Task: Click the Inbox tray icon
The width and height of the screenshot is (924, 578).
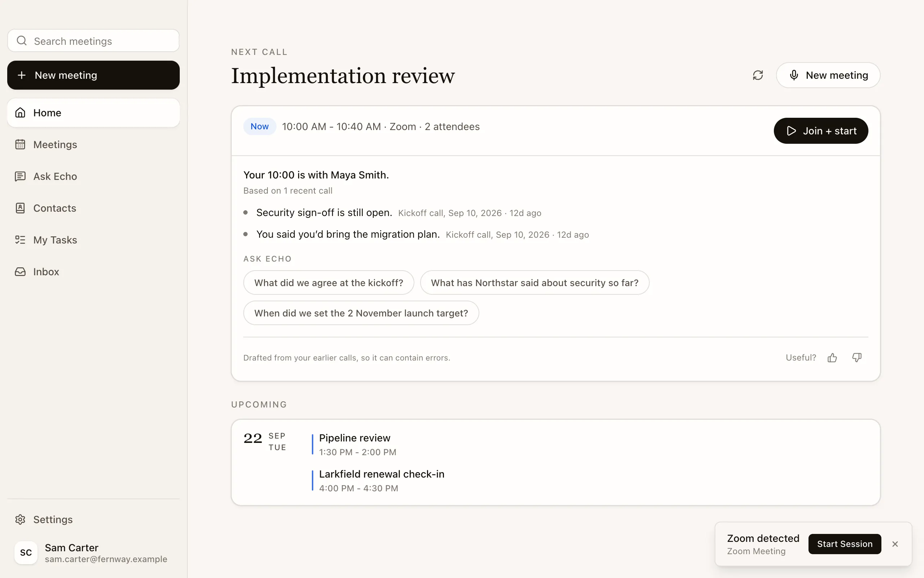Action: point(20,271)
